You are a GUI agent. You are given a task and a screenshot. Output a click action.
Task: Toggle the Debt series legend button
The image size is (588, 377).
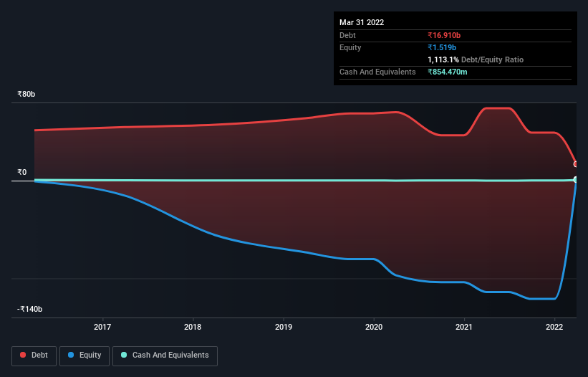click(34, 355)
